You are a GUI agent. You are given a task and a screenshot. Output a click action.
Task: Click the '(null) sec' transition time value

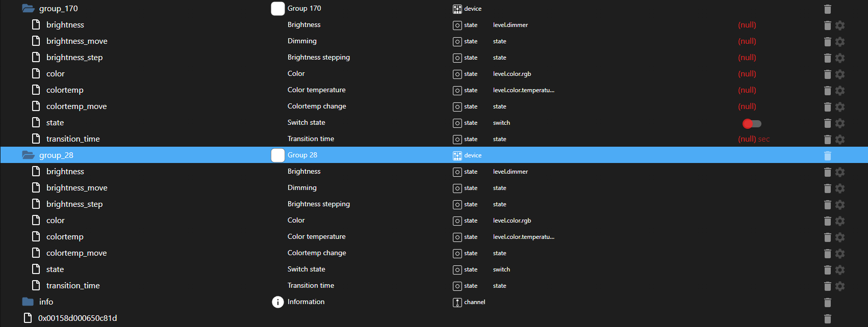pyautogui.click(x=754, y=139)
